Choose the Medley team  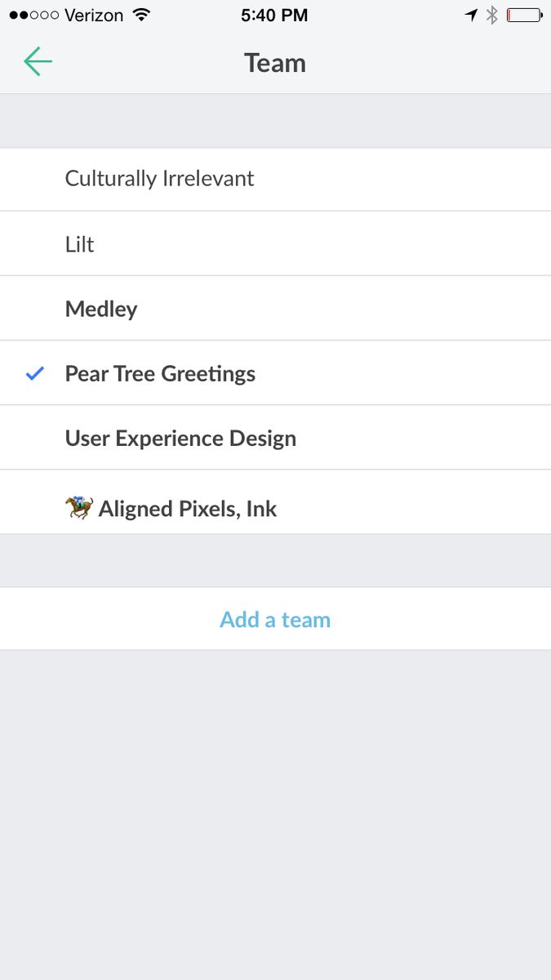click(101, 309)
